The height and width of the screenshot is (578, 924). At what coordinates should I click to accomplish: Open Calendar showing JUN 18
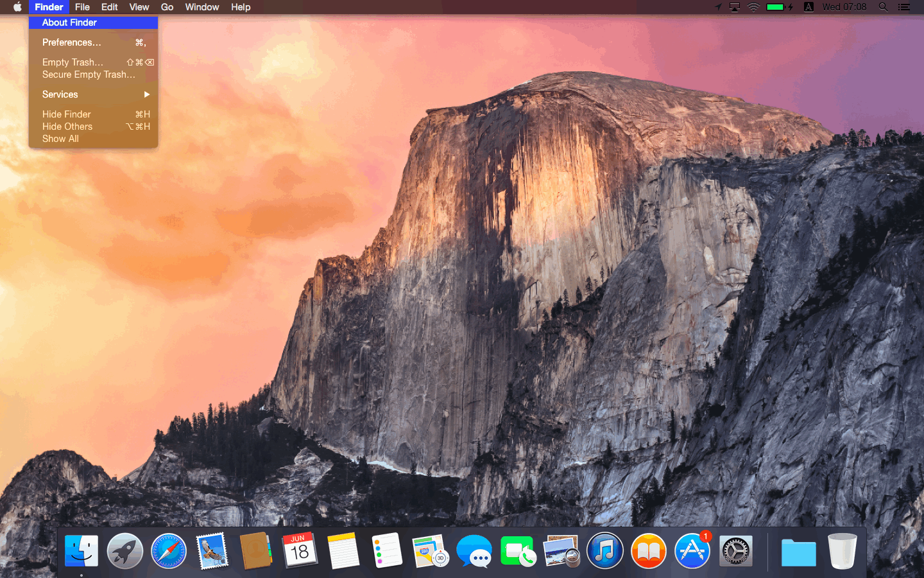300,550
